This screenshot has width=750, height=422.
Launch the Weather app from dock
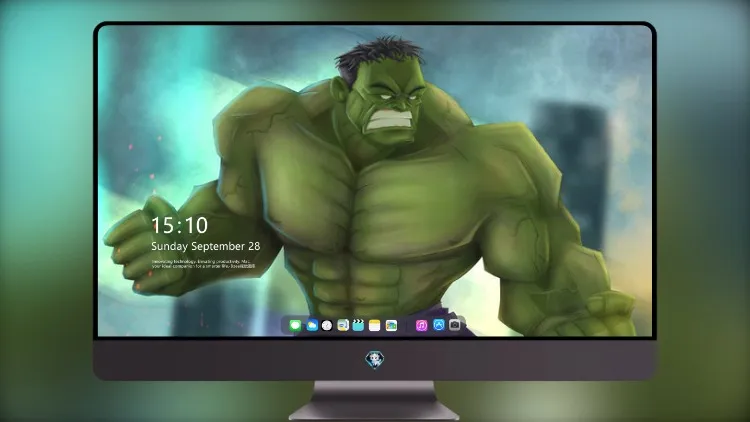[x=312, y=325]
